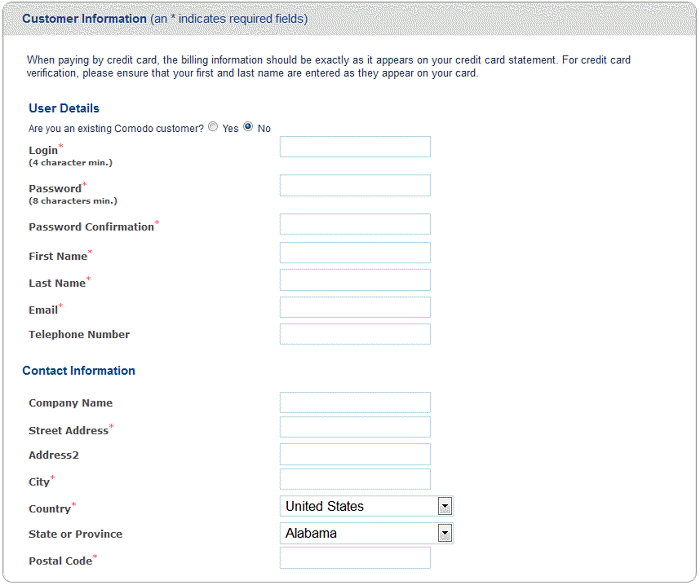Image resolution: width=700 pixels, height=585 pixels.
Task: Click the Password Confirmation field
Action: pos(355,224)
